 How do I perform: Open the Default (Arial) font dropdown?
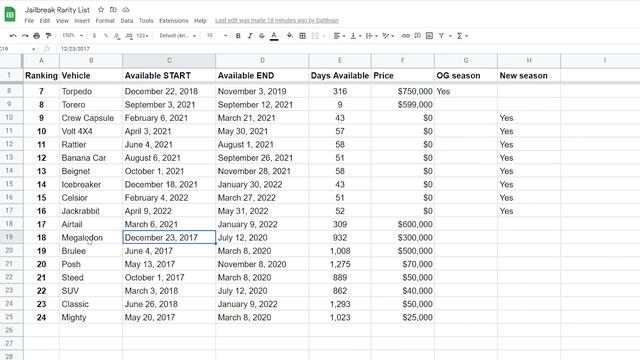(177, 36)
